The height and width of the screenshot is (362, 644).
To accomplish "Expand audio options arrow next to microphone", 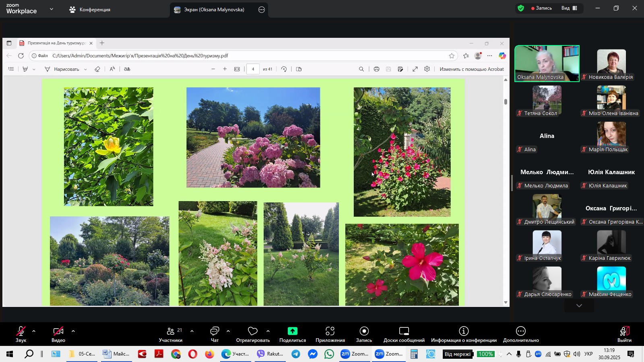I will (x=34, y=331).
